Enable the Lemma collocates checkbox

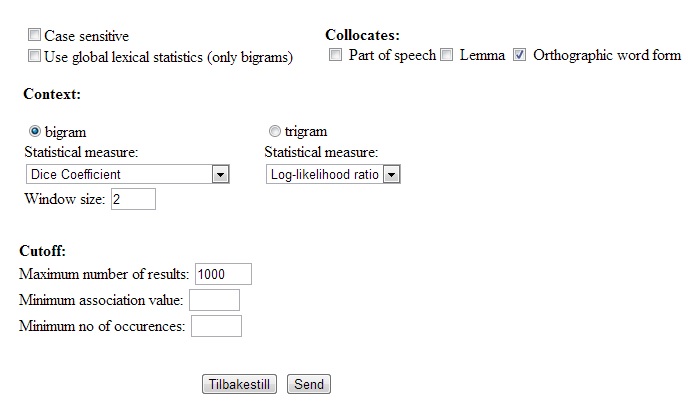click(447, 55)
